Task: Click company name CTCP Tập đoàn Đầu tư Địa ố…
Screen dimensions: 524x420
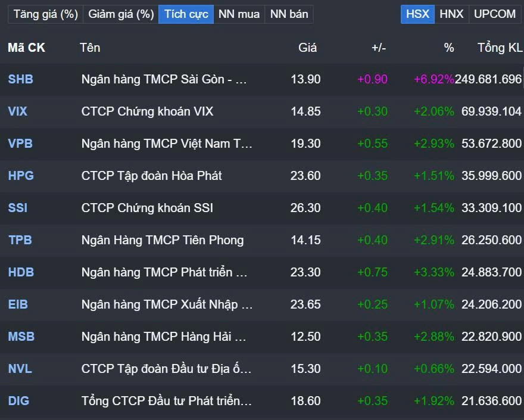Action: (166, 369)
